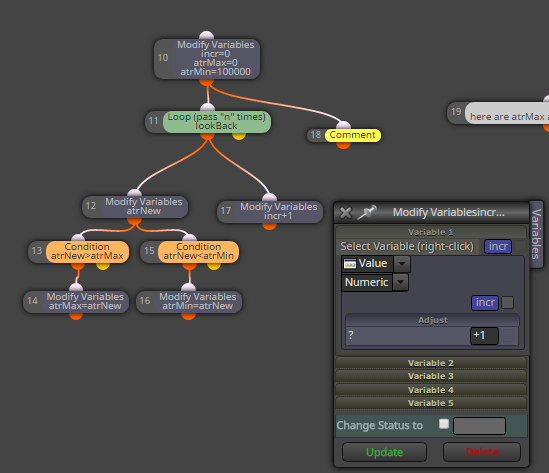549x473 pixels.
Task: Click the Select Variable (right-click) label
Action: [x=407, y=246]
